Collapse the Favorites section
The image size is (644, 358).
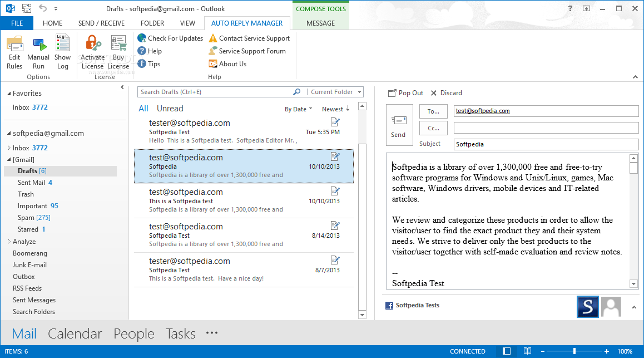[x=9, y=94]
